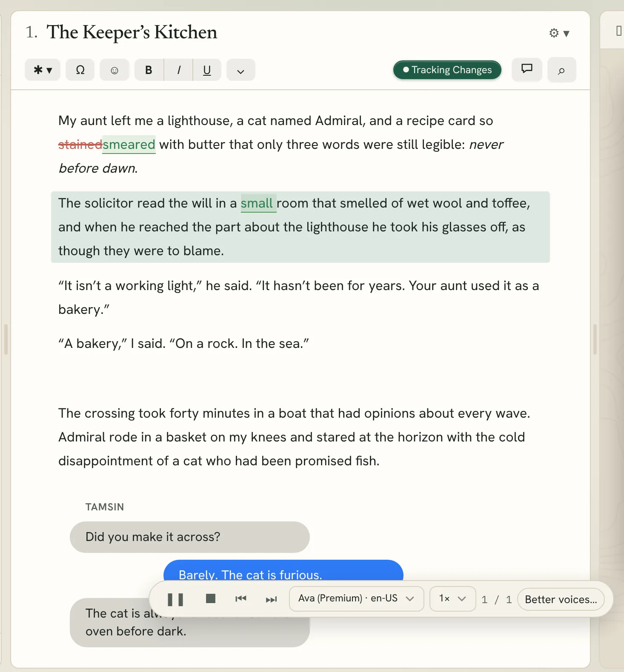Screen dimensions: 624x672
Task: Click the Better voices... button
Action: click(x=561, y=599)
